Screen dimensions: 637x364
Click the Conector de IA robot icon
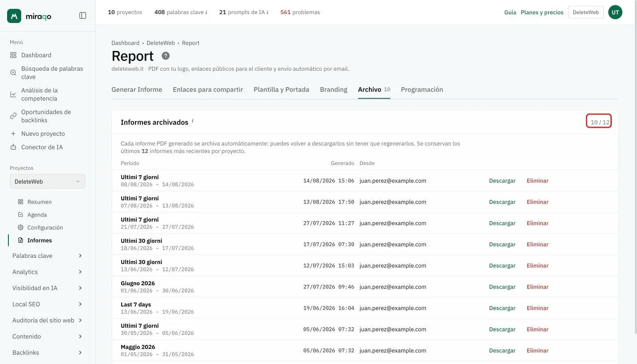13,147
